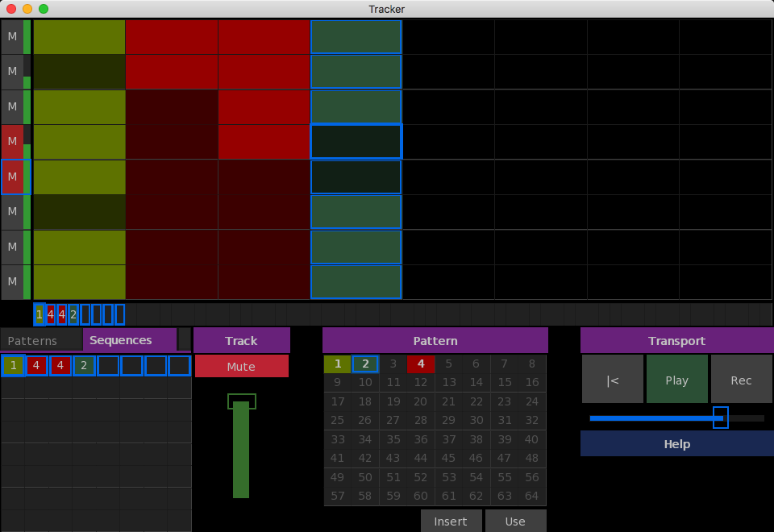774x532 pixels.
Task: Select pattern 2 in the Pattern grid
Action: (365, 364)
